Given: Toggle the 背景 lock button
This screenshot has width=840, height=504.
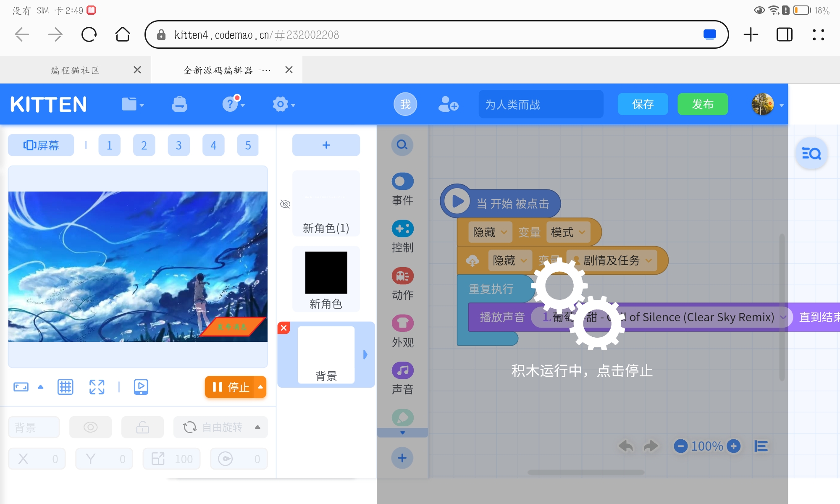Looking at the screenshot, I should point(142,427).
